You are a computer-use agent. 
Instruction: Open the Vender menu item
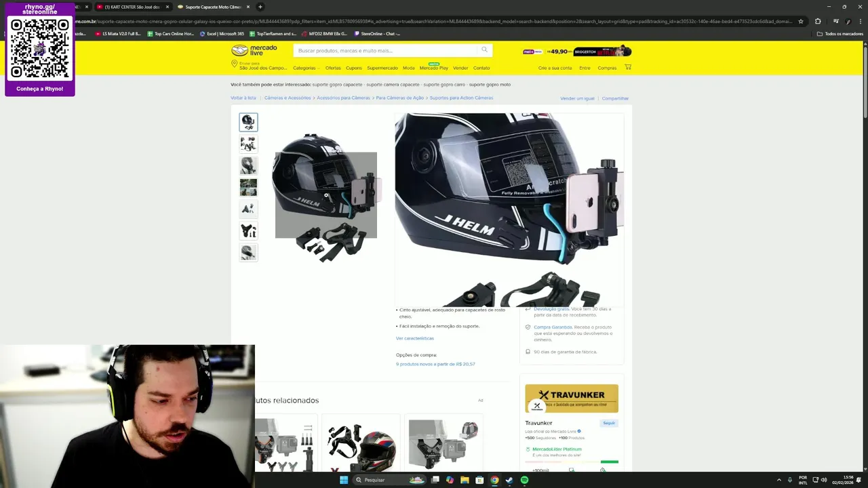tap(460, 68)
